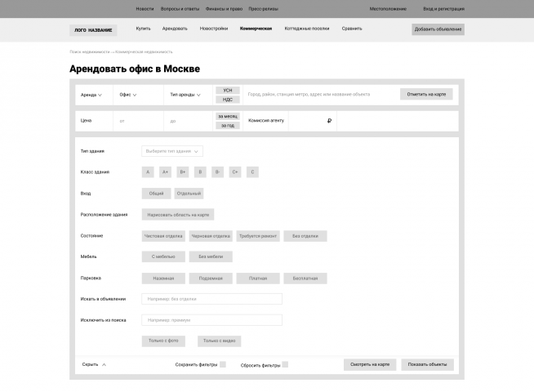The width and height of the screenshot is (534, 392).
Task: Select Без отделки condition
Action: click(x=305, y=236)
